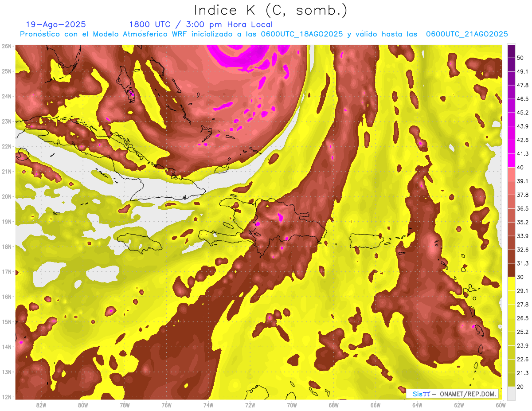532x411 pixels.
Task: Click the gray color bar segment below 20
Action: click(x=511, y=393)
